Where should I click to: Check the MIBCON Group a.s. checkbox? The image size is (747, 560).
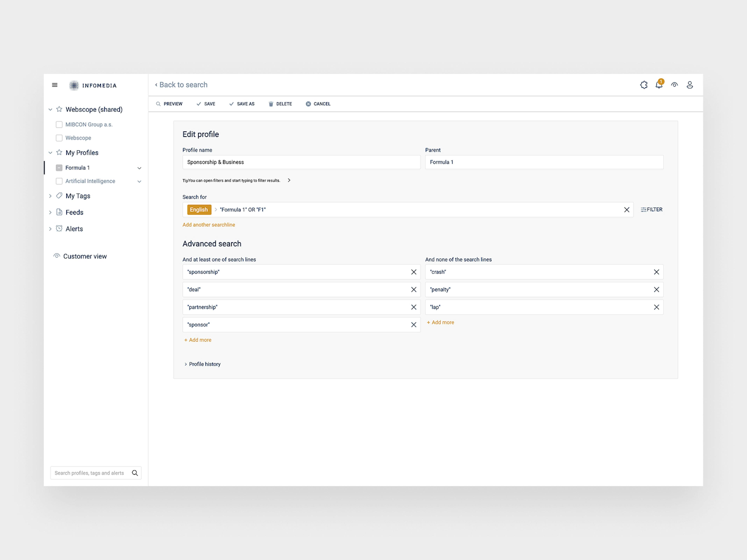[59, 124]
